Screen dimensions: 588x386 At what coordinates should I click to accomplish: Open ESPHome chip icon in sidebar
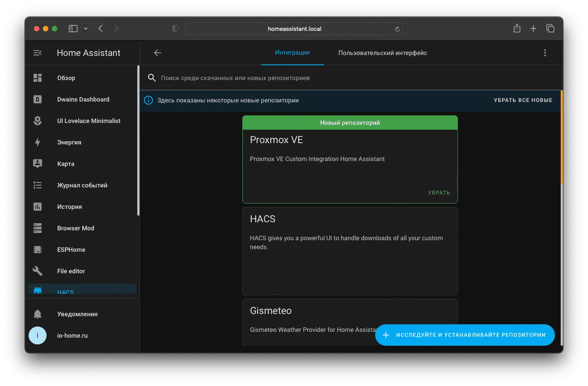click(38, 250)
